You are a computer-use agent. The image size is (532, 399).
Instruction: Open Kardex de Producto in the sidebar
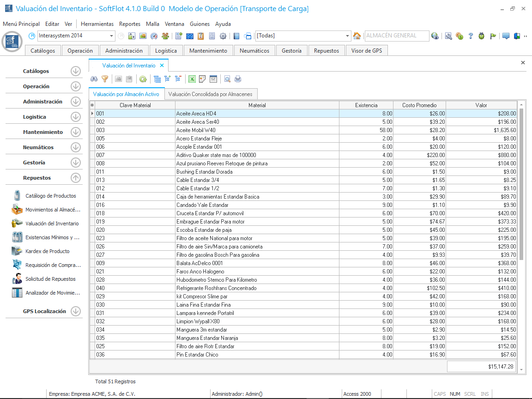click(47, 251)
